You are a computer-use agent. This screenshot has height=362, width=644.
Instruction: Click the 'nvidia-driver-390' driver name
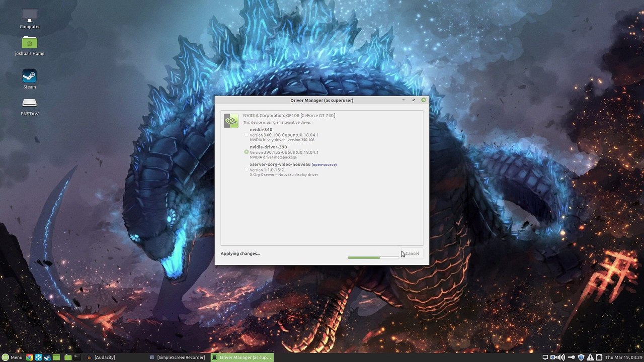tap(268, 147)
